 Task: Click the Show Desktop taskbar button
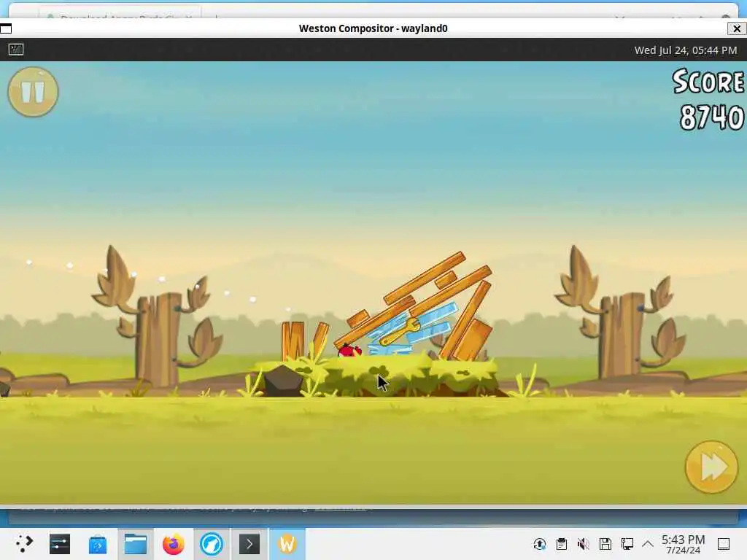[724, 544]
